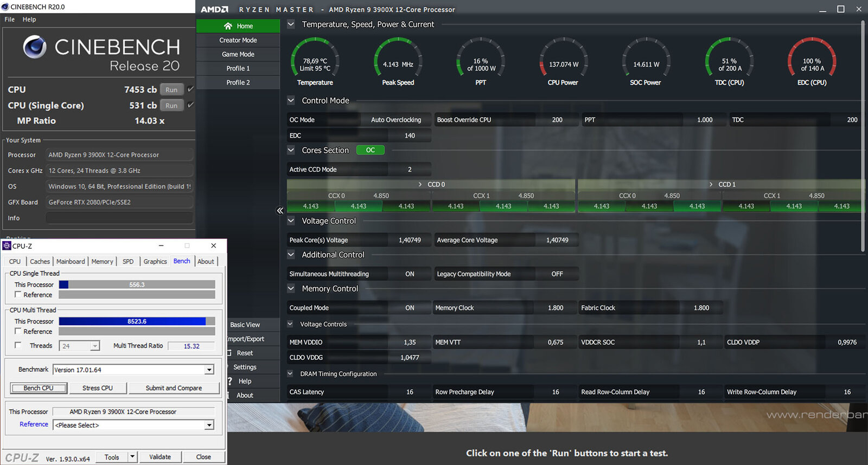Collapse the Voltage Control section
868x465 pixels.
291,221
